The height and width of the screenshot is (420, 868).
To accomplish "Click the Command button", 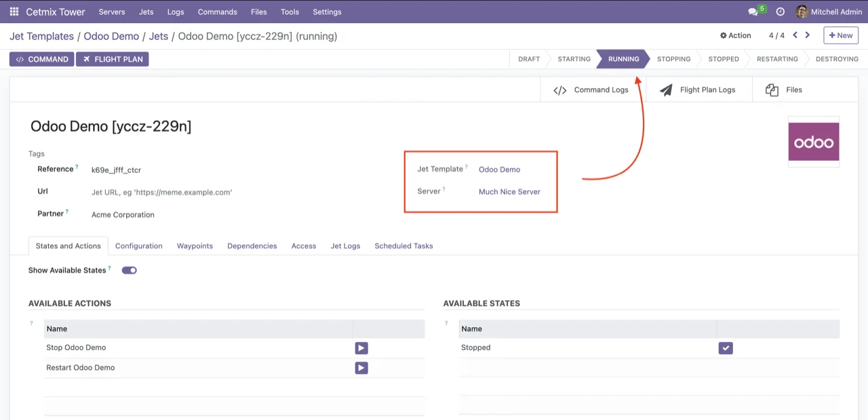I will tap(41, 59).
